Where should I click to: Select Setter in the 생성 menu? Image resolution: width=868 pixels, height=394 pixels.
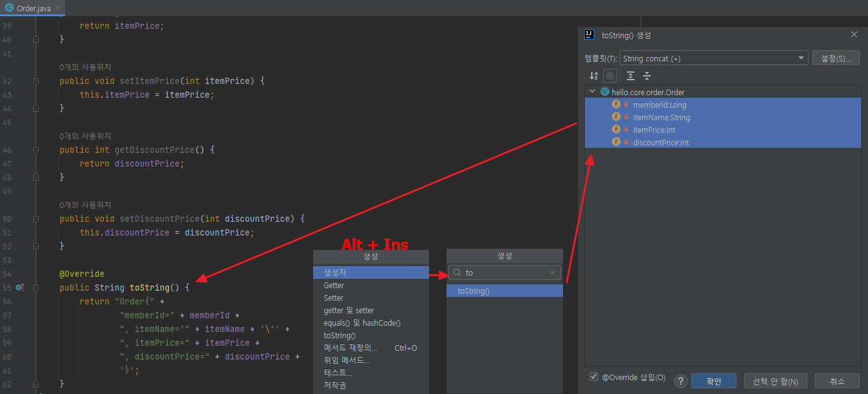371,298
